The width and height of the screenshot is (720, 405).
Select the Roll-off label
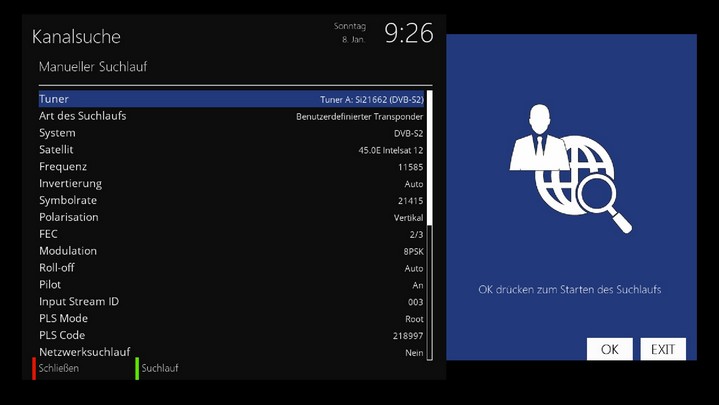pyautogui.click(x=57, y=268)
